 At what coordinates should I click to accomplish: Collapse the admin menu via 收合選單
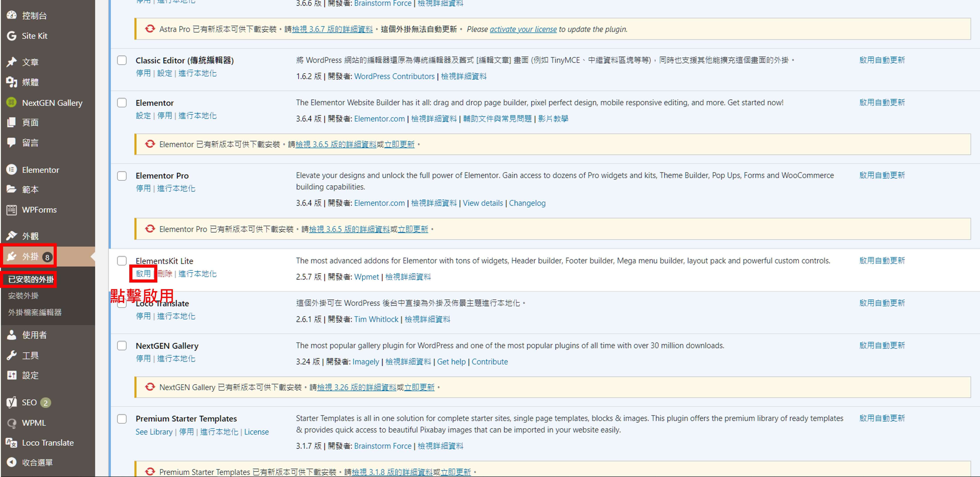(36, 463)
